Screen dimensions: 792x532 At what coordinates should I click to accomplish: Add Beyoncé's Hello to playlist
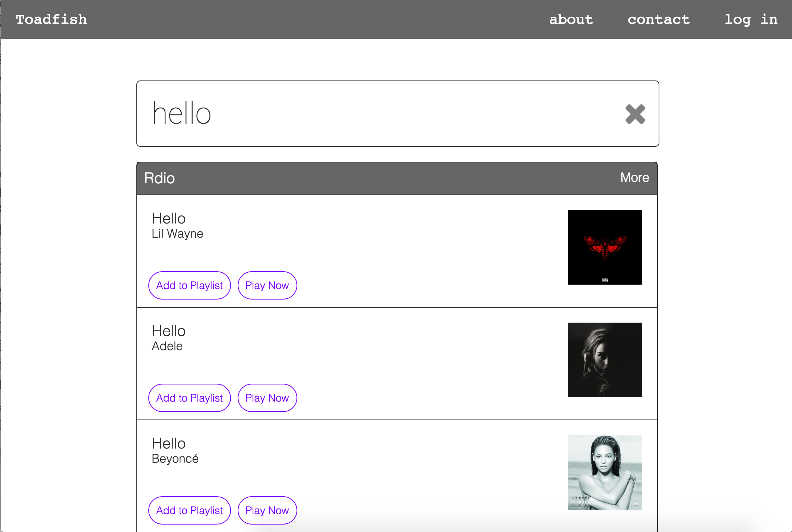point(189,510)
